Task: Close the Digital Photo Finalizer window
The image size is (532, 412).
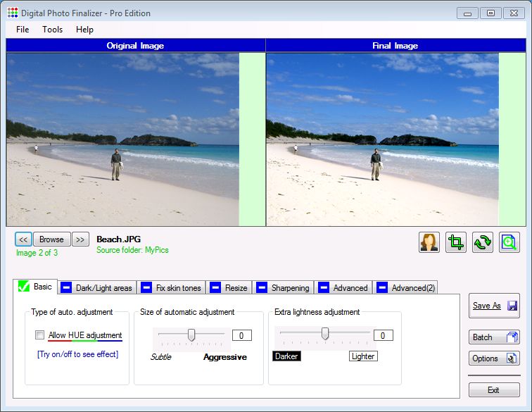Action: (x=514, y=13)
